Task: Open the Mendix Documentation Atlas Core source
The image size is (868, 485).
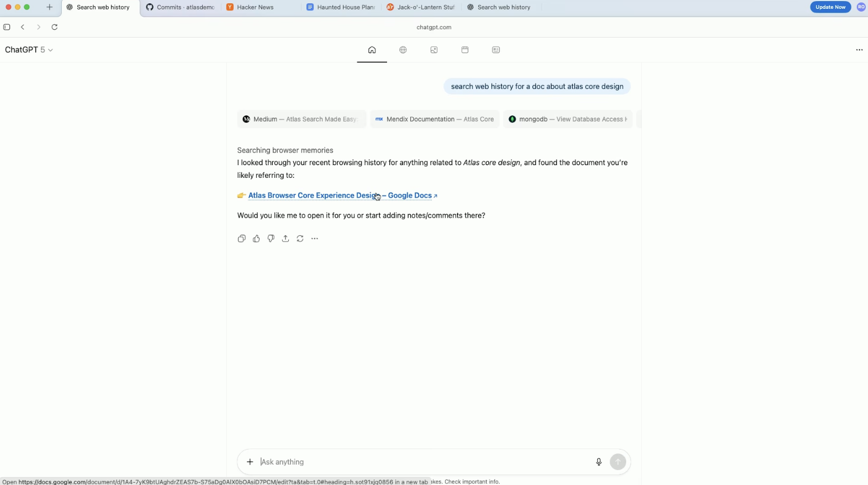Action: coord(435,119)
